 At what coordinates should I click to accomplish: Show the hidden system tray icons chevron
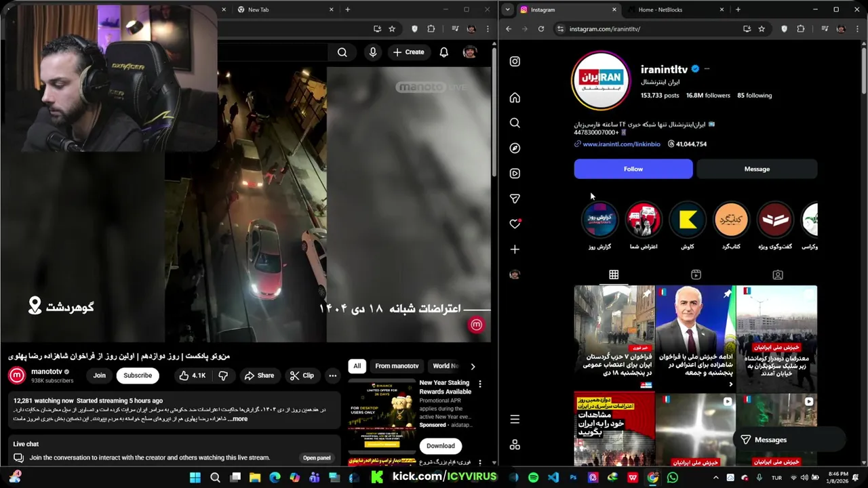click(x=715, y=478)
